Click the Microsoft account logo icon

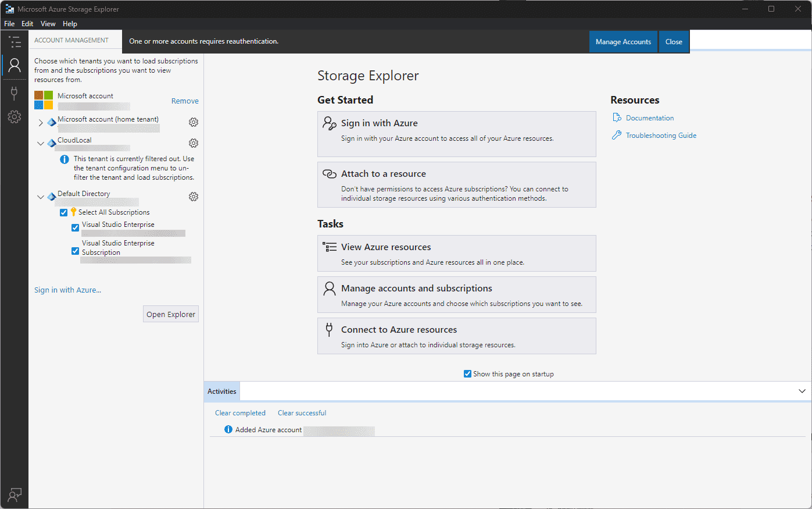tap(44, 100)
